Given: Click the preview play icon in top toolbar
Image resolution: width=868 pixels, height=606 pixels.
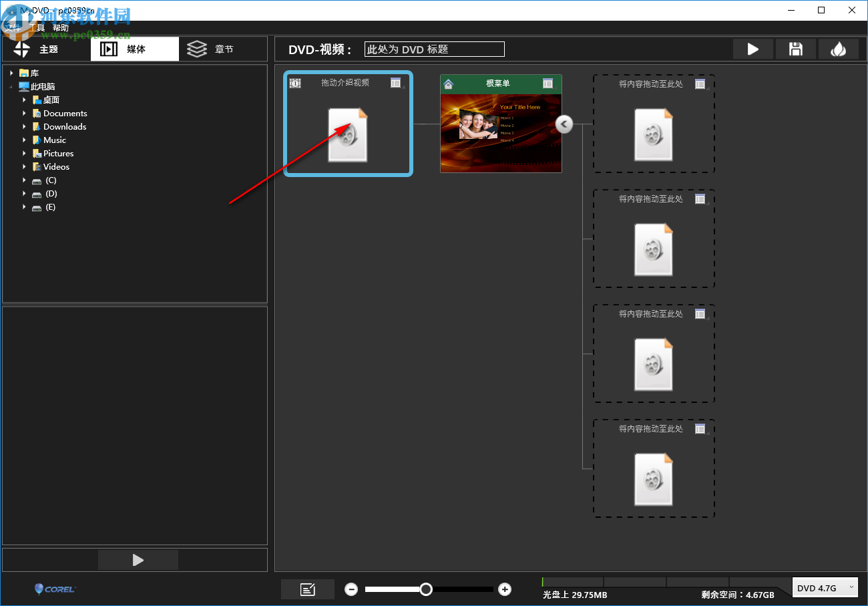Looking at the screenshot, I should (x=752, y=49).
